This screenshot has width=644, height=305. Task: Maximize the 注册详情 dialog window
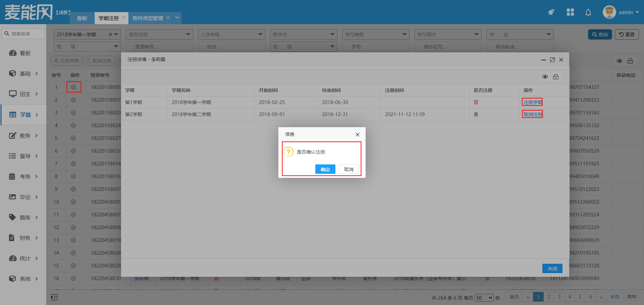pyautogui.click(x=552, y=60)
